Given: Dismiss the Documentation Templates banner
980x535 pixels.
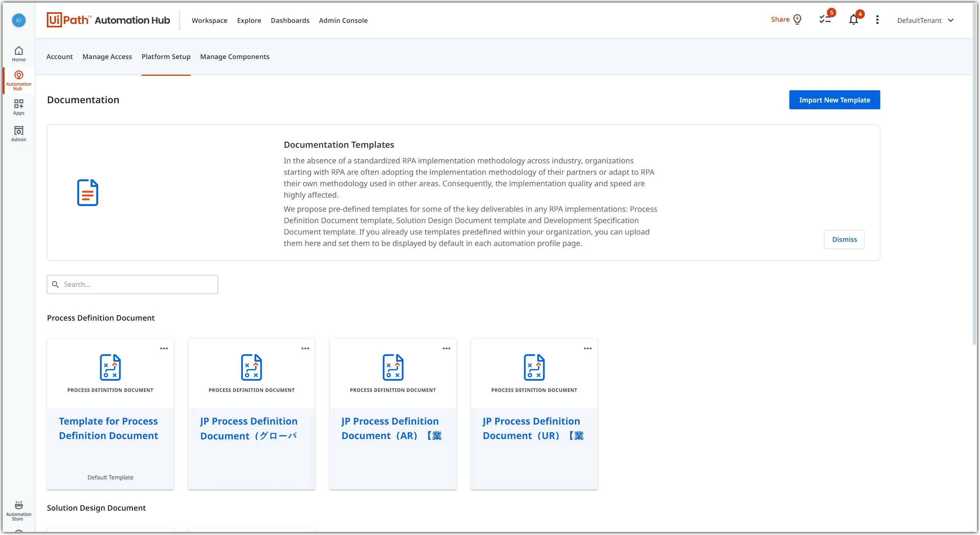Looking at the screenshot, I should point(845,240).
